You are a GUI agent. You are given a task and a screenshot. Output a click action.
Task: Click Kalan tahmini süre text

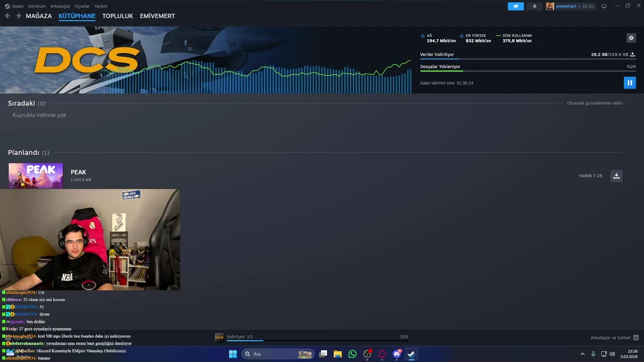(x=447, y=83)
